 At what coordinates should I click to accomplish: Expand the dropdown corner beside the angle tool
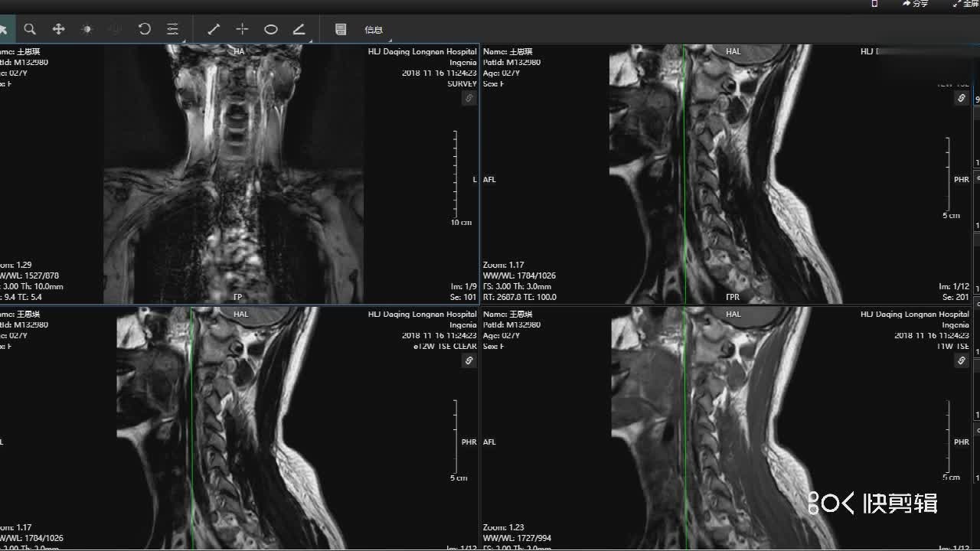pos(311,40)
